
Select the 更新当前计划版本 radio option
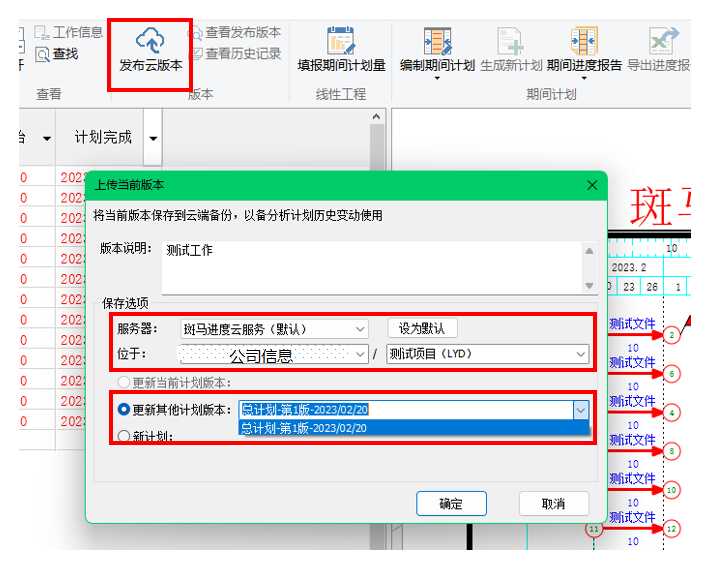(x=125, y=382)
